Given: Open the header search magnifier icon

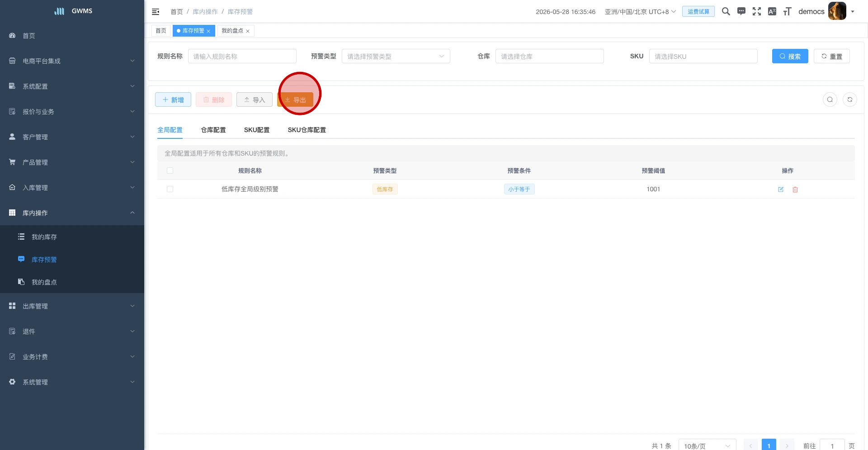Looking at the screenshot, I should [726, 11].
